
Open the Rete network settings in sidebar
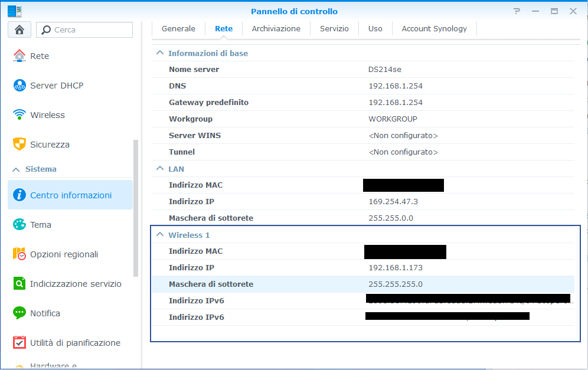click(31, 56)
